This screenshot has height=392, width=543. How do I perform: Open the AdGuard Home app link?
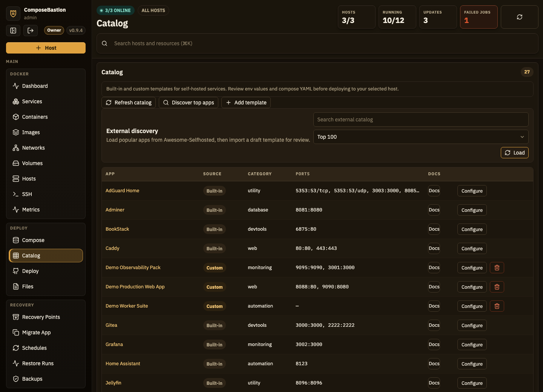tap(122, 191)
